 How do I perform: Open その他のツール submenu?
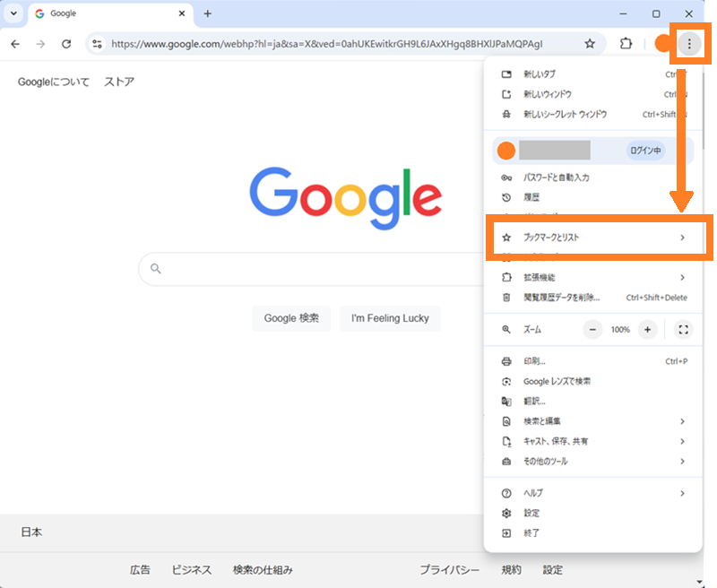point(593,462)
